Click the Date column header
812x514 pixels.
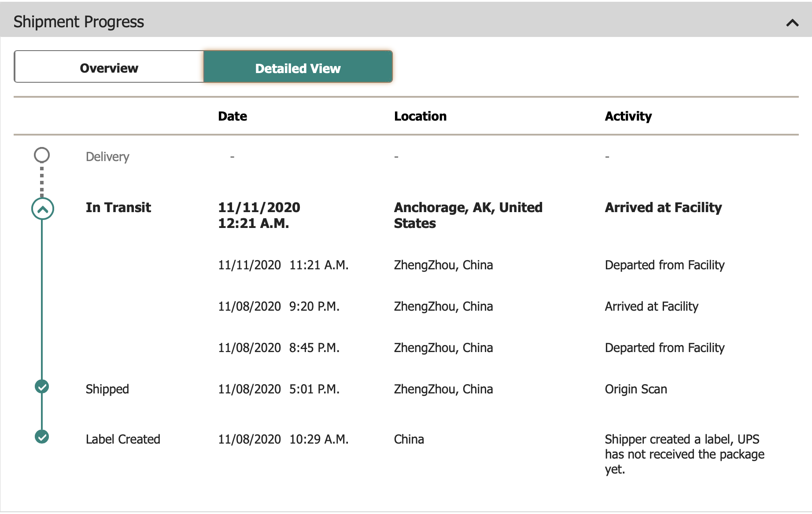pyautogui.click(x=233, y=116)
